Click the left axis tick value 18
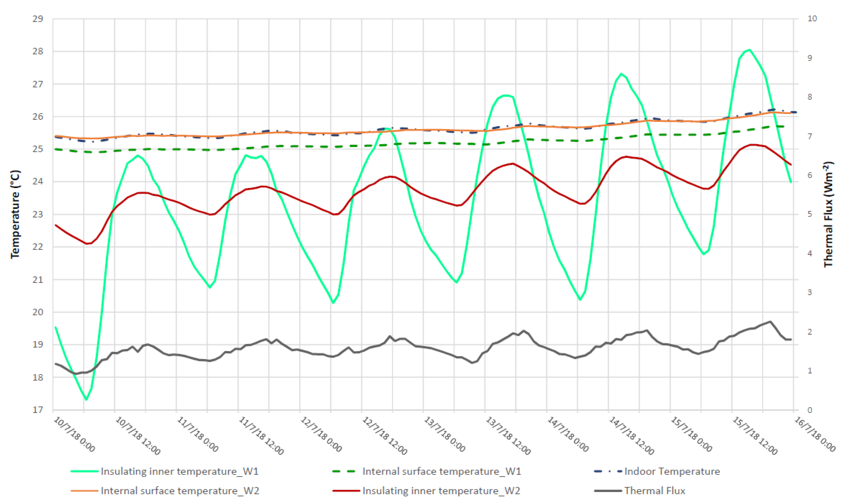 coord(38,377)
